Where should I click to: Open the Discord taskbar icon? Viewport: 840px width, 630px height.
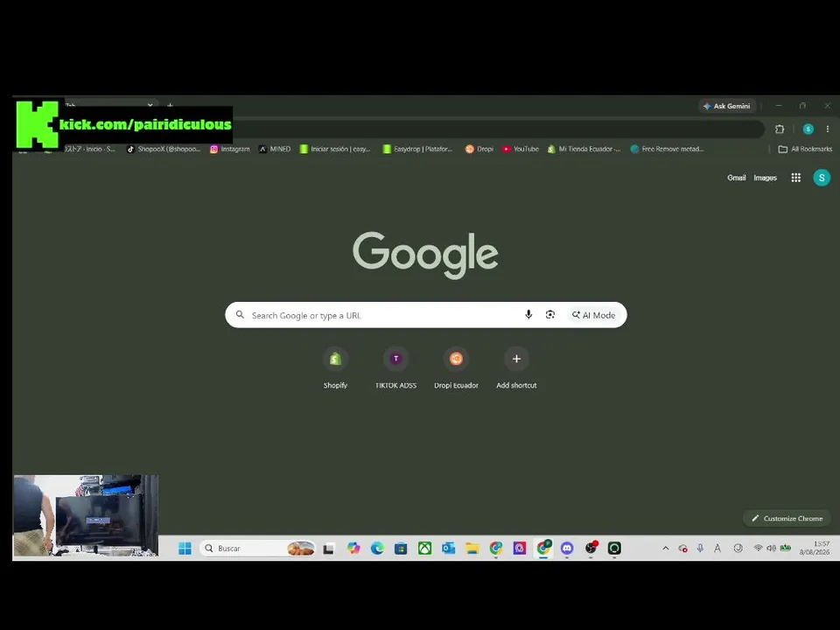pos(567,548)
